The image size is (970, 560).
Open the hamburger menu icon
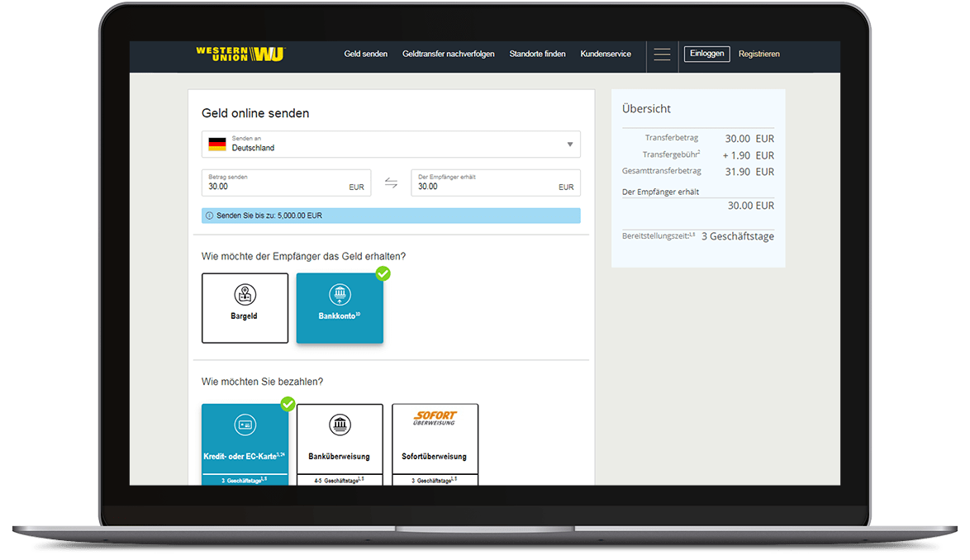[662, 55]
